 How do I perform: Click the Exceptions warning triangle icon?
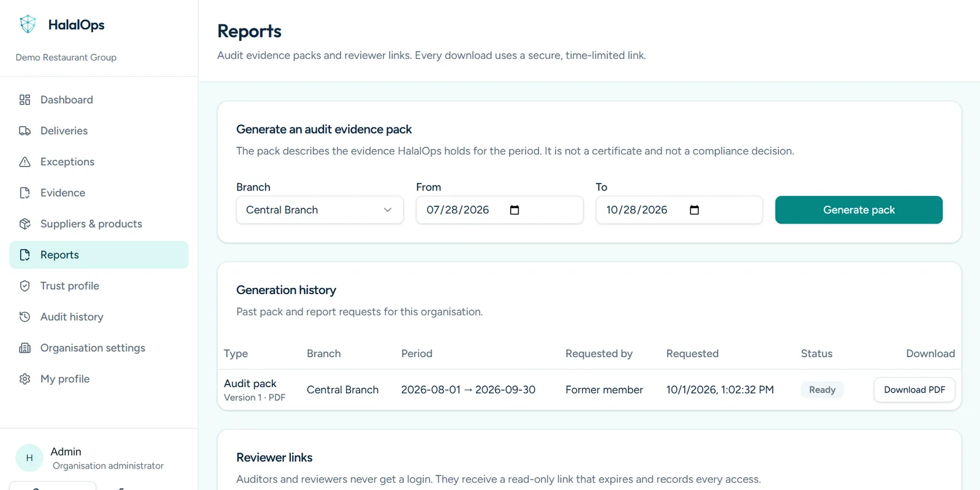(24, 162)
